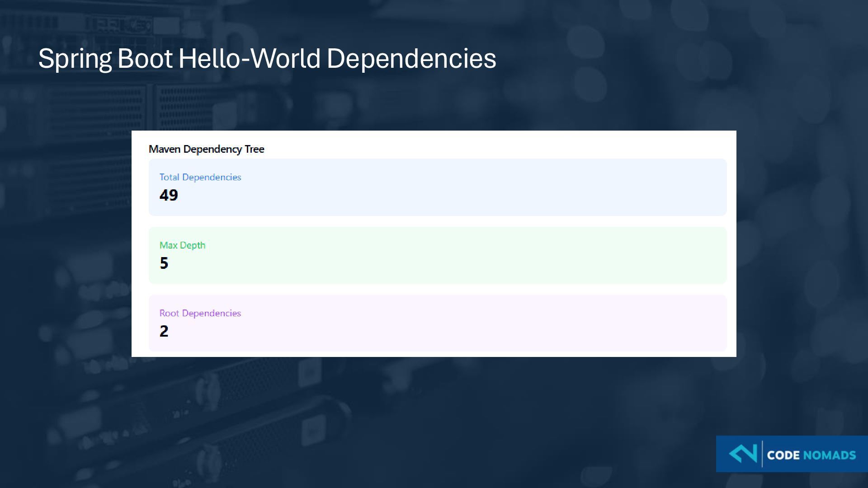
Task: Click the vertical divider in Code Nomads logo
Action: click(x=762, y=454)
